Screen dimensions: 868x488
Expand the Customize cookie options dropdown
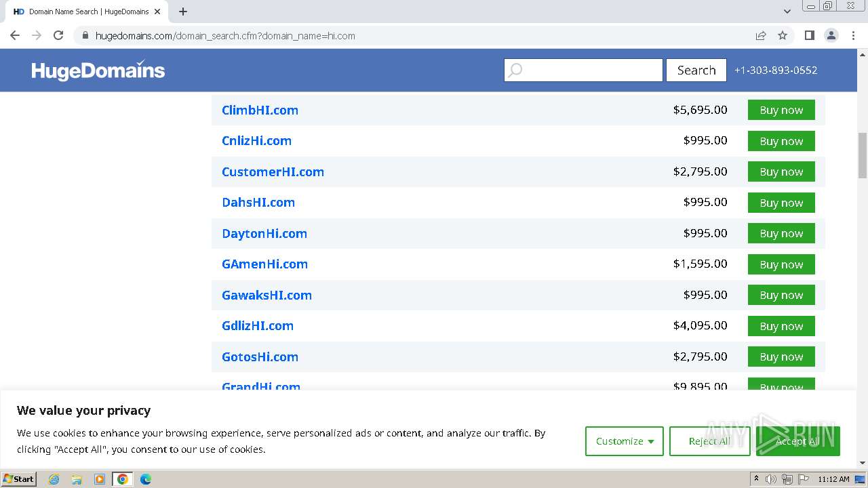625,441
